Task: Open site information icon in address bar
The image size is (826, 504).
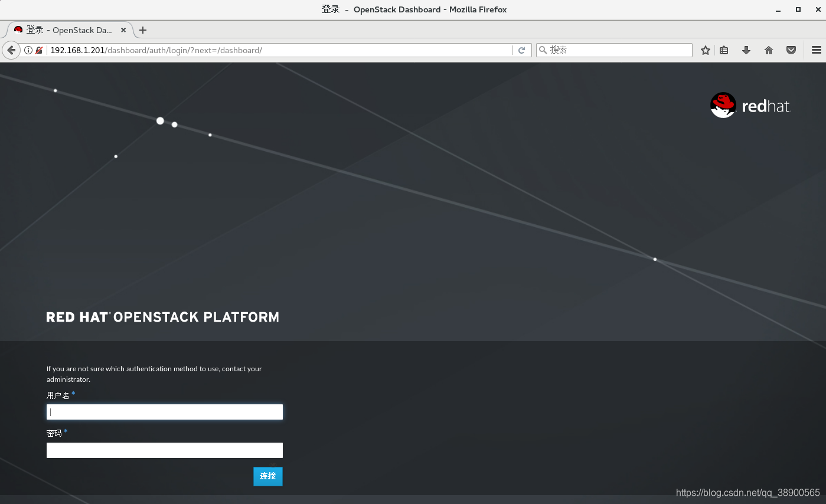Action: [x=28, y=50]
